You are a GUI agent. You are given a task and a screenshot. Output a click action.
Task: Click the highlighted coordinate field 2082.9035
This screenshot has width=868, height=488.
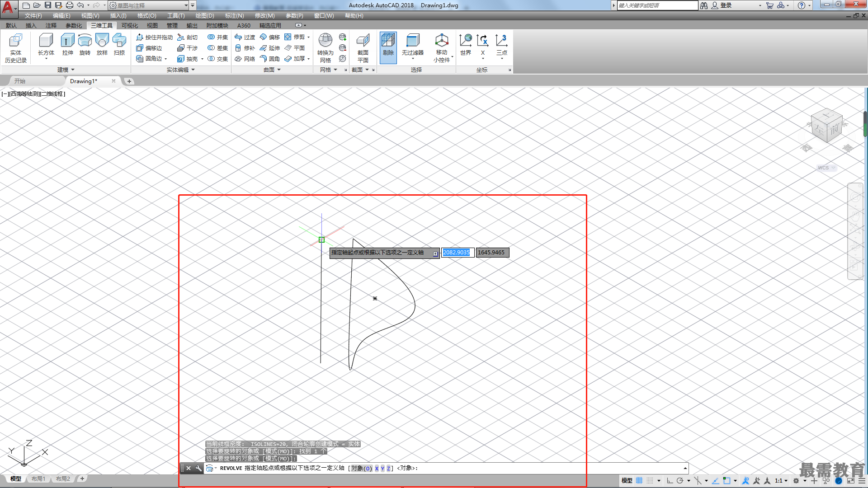point(458,253)
